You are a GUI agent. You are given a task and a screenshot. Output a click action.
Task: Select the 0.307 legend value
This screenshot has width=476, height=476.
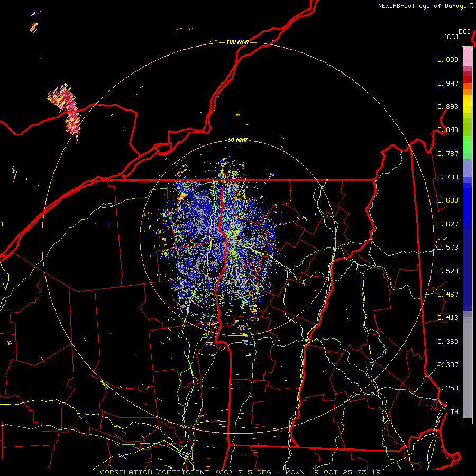click(448, 364)
